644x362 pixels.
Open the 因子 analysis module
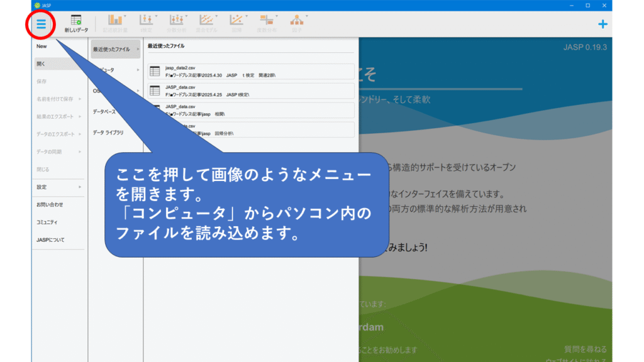click(297, 24)
